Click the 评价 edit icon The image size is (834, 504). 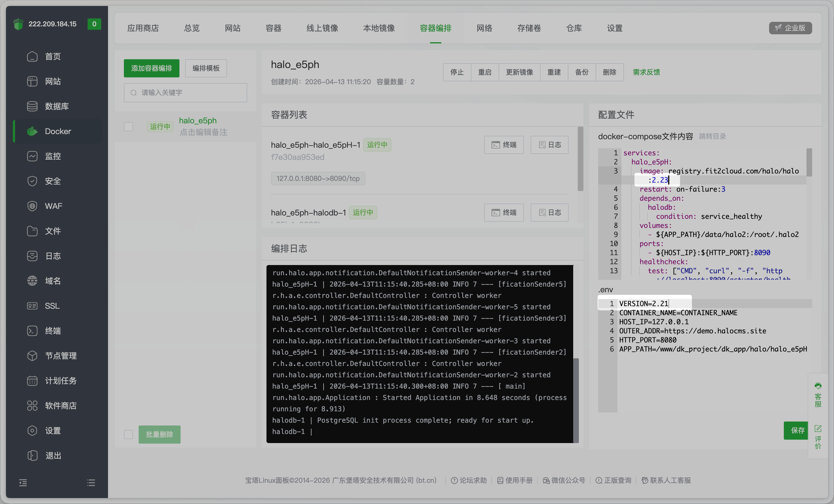818,429
